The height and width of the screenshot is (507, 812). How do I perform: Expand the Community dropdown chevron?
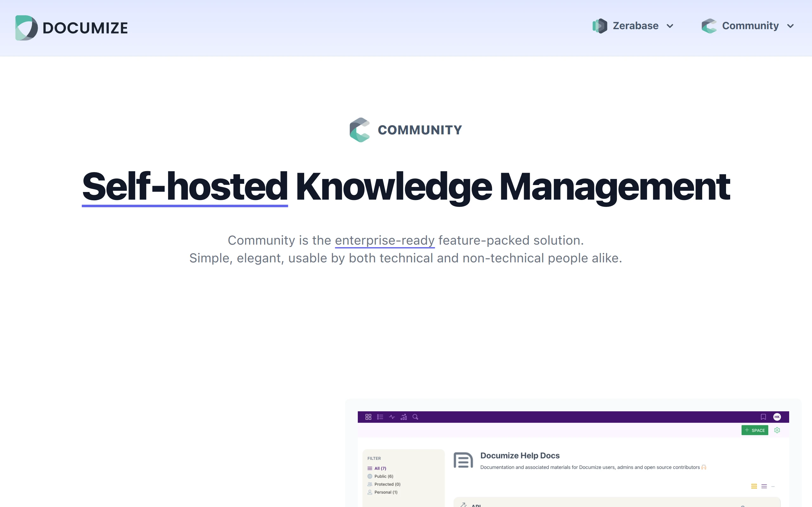coord(790,26)
